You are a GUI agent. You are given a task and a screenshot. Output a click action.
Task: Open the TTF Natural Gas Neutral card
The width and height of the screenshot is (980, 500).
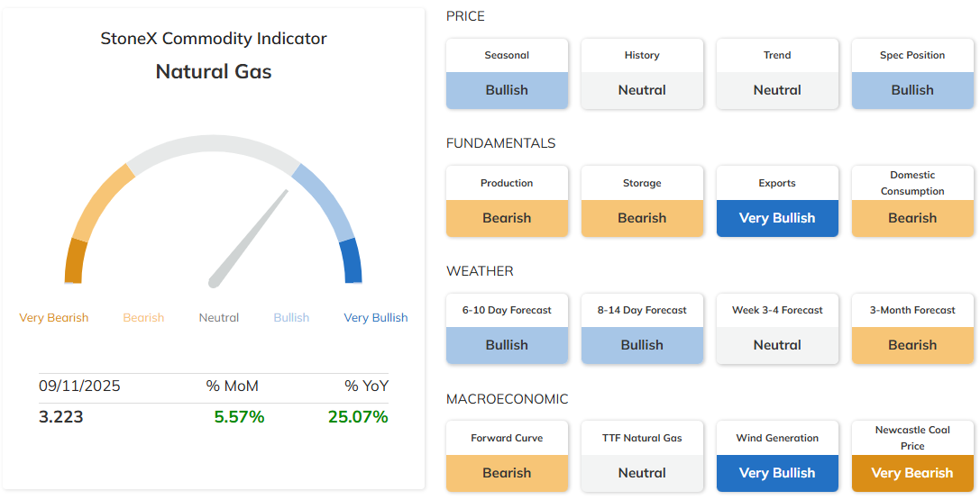(642, 456)
